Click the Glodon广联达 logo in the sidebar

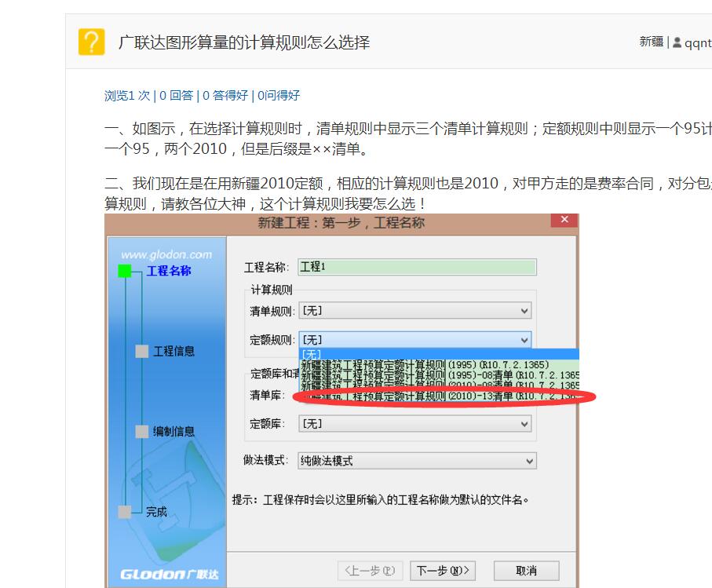pos(170,575)
